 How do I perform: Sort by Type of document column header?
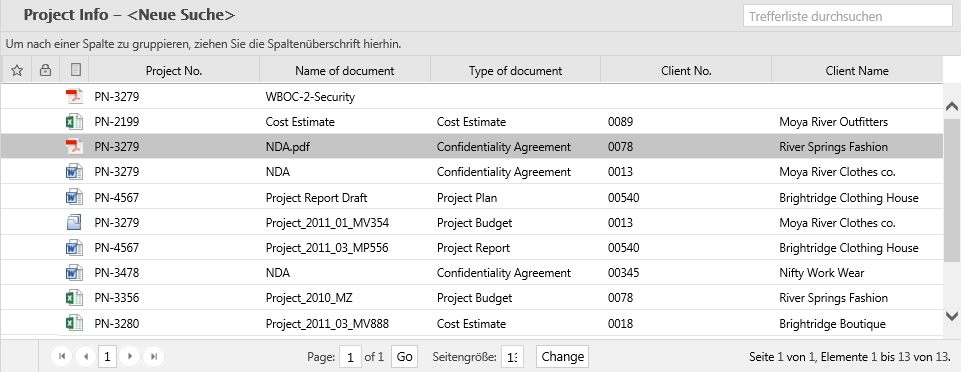pyautogui.click(x=515, y=70)
